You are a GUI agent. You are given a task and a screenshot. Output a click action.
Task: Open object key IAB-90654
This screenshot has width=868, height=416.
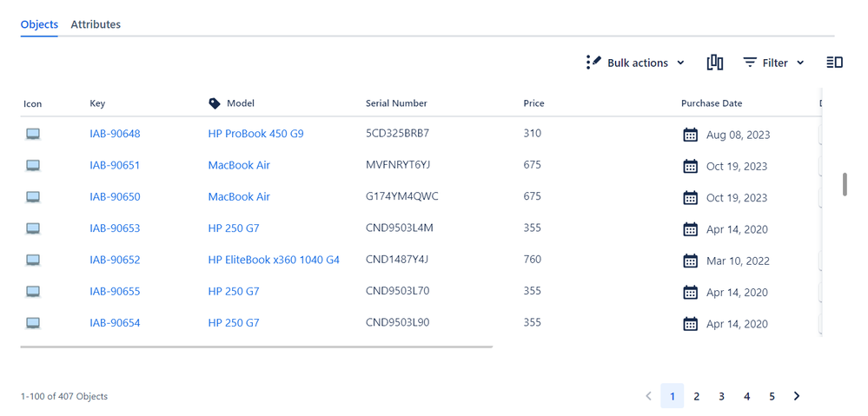[x=115, y=323]
